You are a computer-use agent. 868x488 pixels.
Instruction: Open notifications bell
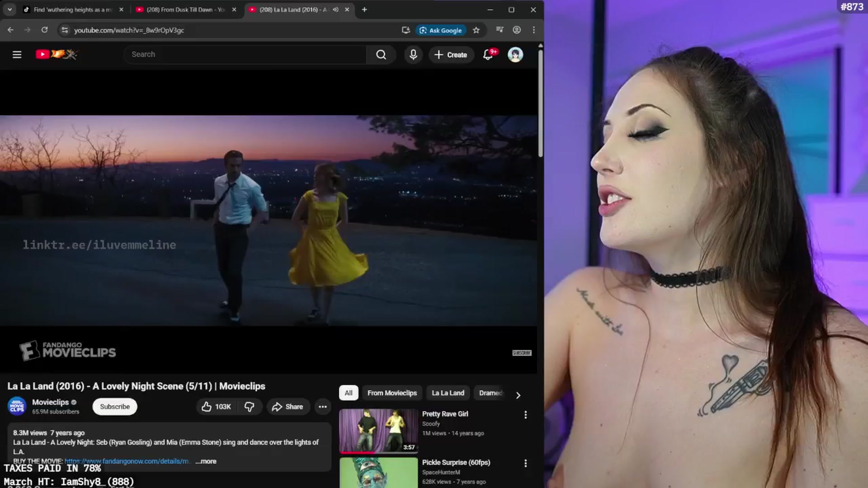(488, 55)
